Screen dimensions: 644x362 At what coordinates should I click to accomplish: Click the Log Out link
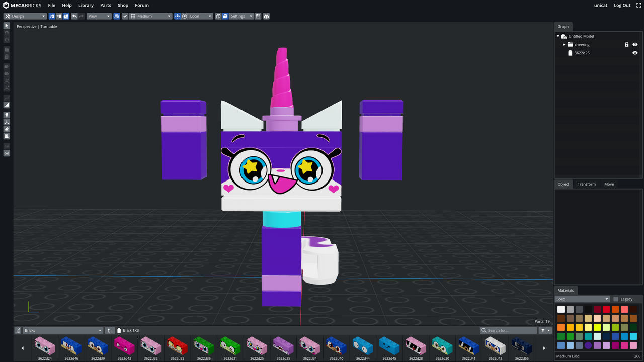(x=622, y=5)
